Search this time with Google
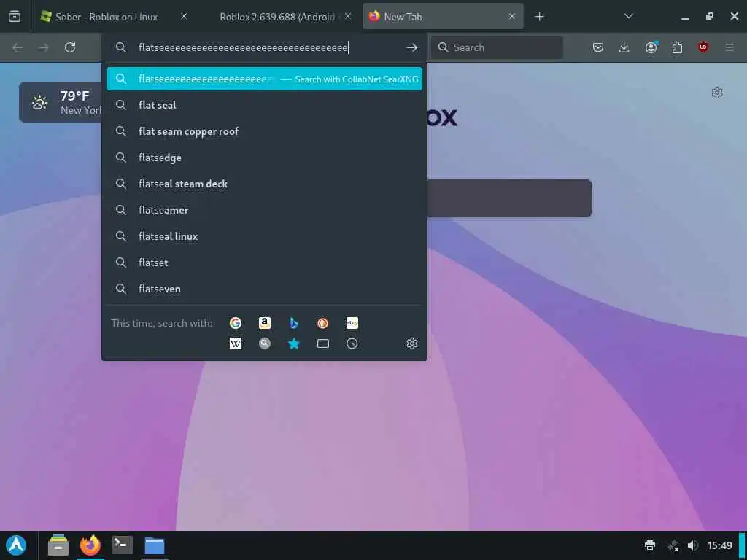The image size is (747, 560). coord(236,323)
